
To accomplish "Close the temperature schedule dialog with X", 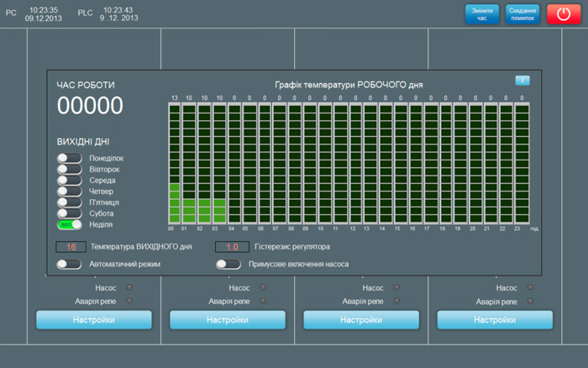I will (x=522, y=81).
